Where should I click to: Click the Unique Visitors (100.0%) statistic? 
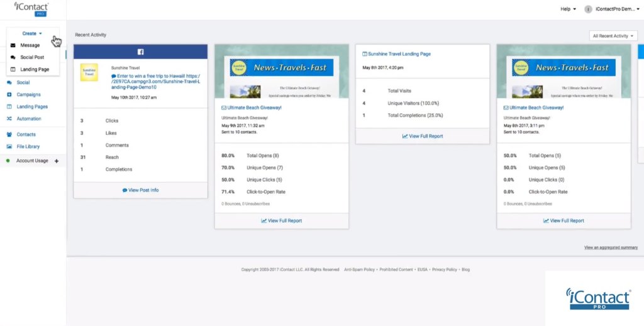coord(414,104)
